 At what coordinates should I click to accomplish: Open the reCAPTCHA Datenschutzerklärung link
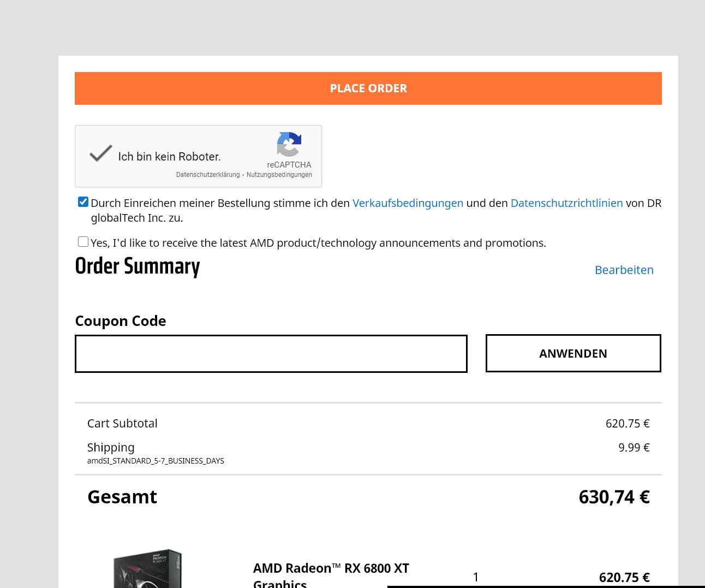pyautogui.click(x=208, y=175)
